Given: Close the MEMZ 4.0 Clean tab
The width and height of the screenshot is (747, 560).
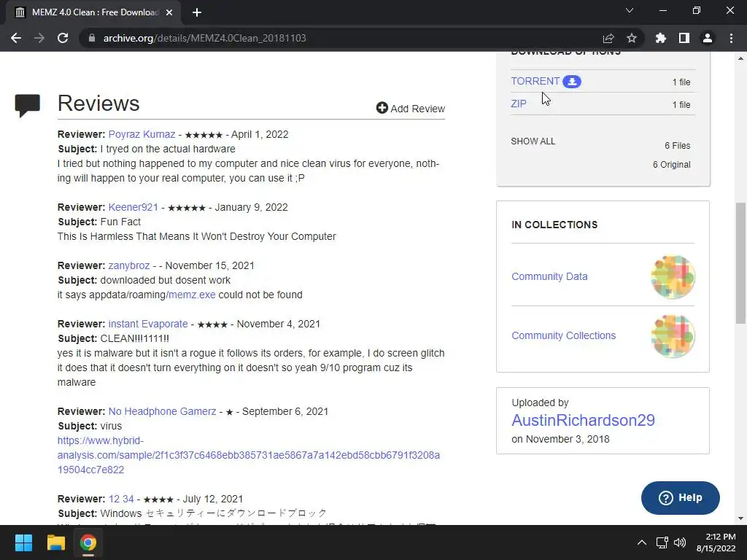Looking at the screenshot, I should [169, 12].
